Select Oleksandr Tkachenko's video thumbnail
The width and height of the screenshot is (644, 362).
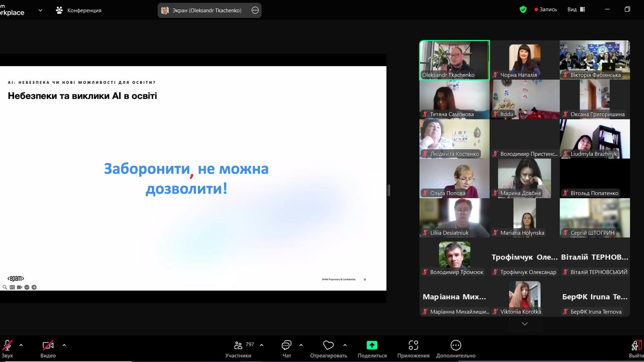[454, 60]
